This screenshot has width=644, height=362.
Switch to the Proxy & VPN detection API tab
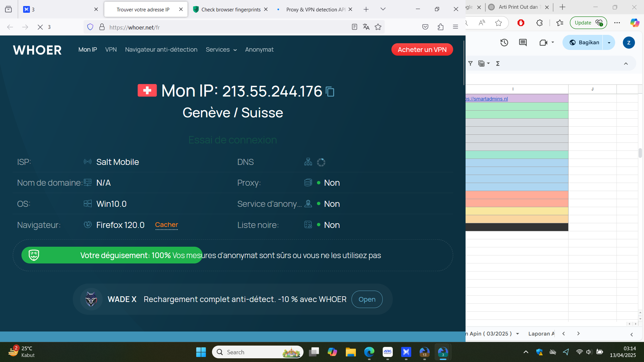[x=316, y=9]
